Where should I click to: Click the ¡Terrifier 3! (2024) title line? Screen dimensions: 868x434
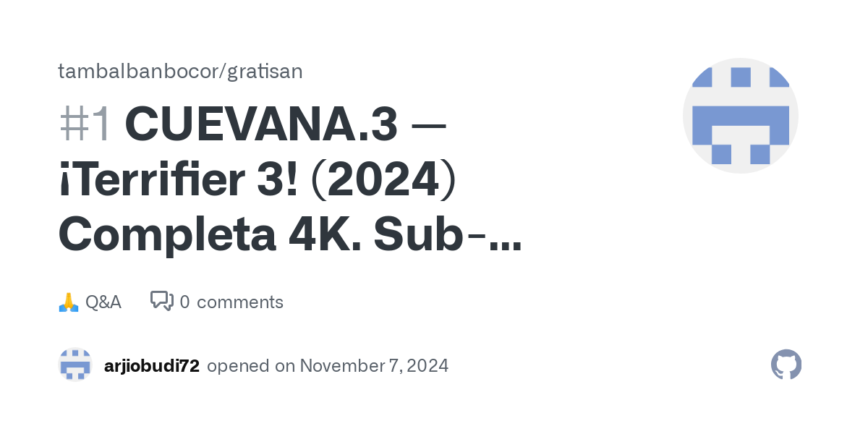tap(258, 181)
